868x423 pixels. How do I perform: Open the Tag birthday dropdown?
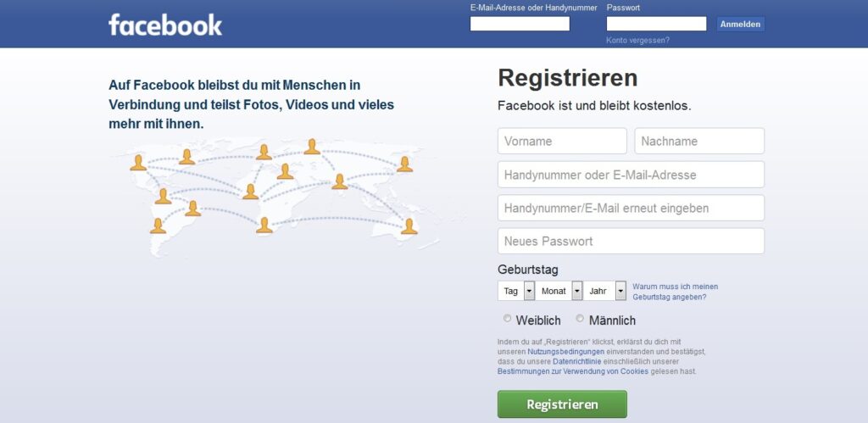[x=516, y=291]
